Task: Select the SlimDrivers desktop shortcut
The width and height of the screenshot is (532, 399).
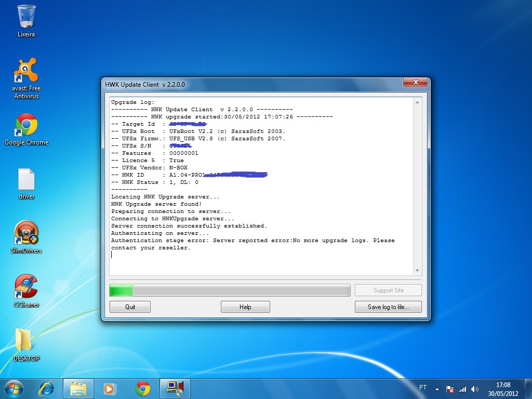Action: pyautogui.click(x=26, y=237)
